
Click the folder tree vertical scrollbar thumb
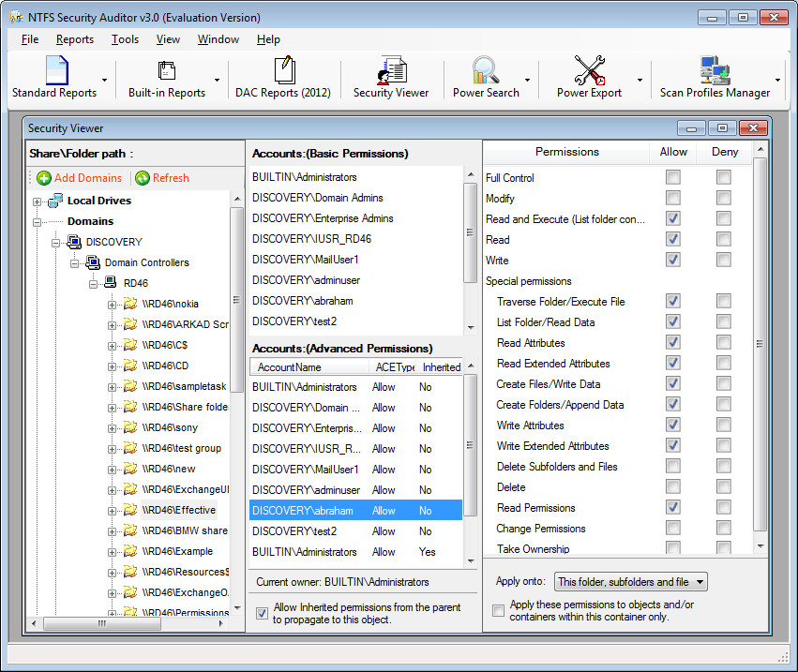point(236,300)
